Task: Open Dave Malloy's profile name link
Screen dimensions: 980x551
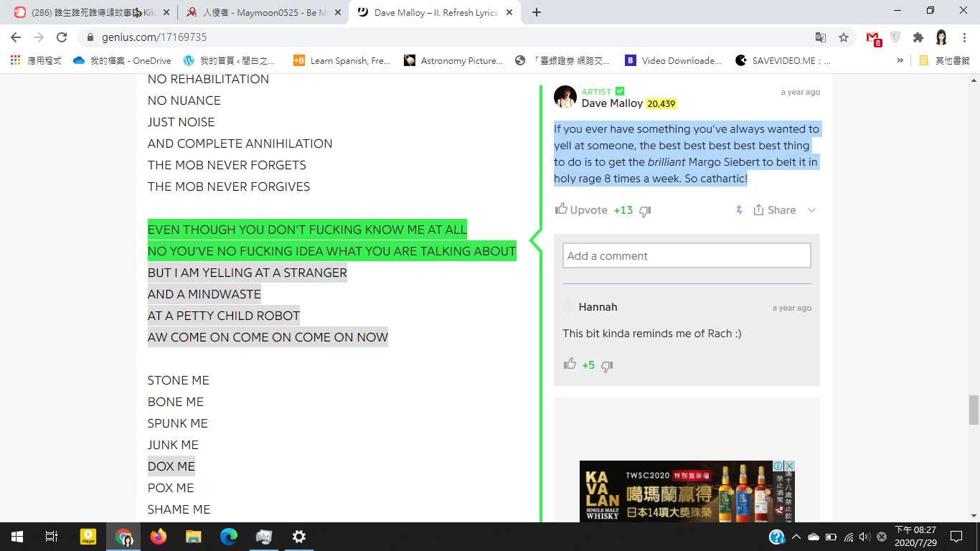Action: 612,103
